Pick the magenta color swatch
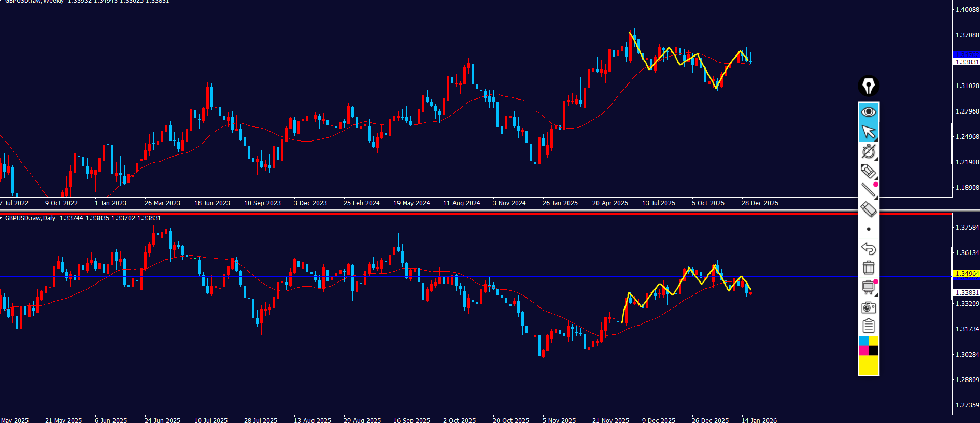The width and height of the screenshot is (980, 423). [863, 350]
